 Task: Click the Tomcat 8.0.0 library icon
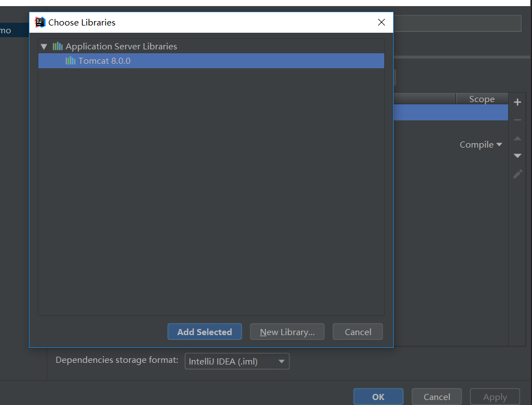pyautogui.click(x=70, y=60)
